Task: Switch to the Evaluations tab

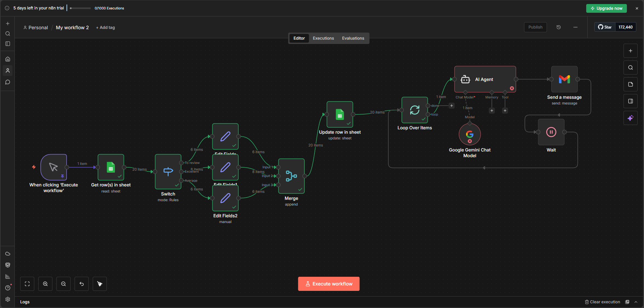Action: tap(353, 38)
